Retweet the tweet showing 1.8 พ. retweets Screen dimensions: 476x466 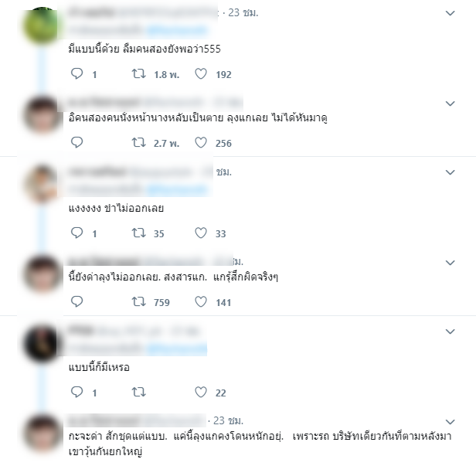(139, 73)
